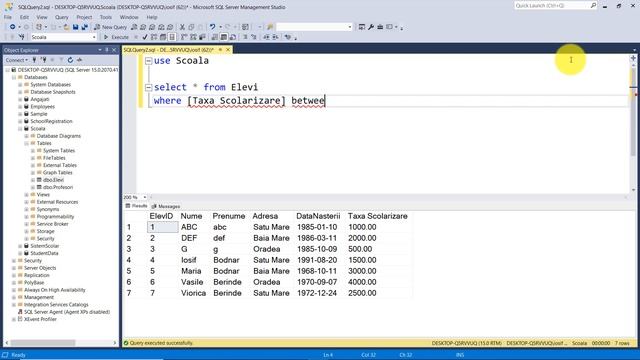Open the Tools menu
640x360 pixels.
pos(106,17)
